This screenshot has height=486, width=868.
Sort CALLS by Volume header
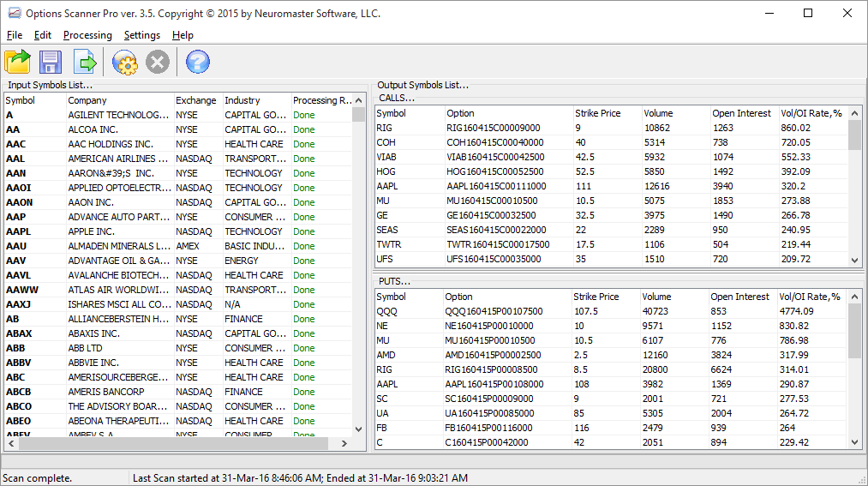click(675, 113)
